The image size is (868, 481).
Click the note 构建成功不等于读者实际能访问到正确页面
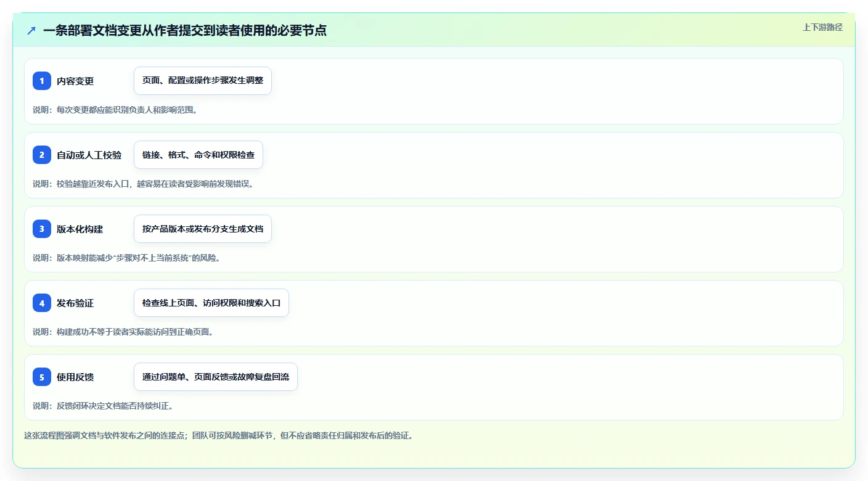click(123, 332)
